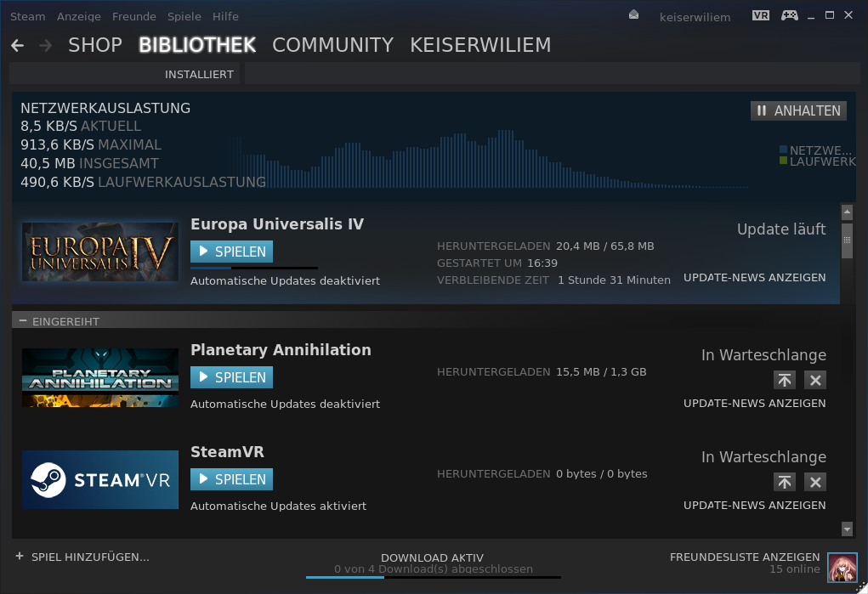Play SteamVR with SPIELEN button
The height and width of the screenshot is (594, 868).
pyautogui.click(x=231, y=478)
